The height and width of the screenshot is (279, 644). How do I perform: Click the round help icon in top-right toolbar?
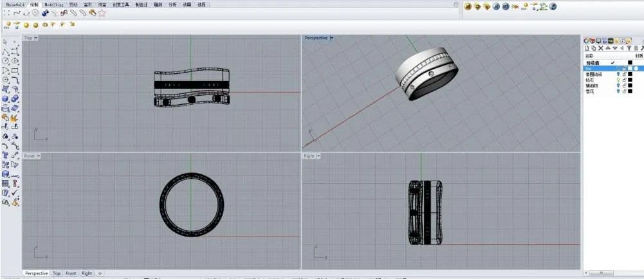(x=553, y=6)
